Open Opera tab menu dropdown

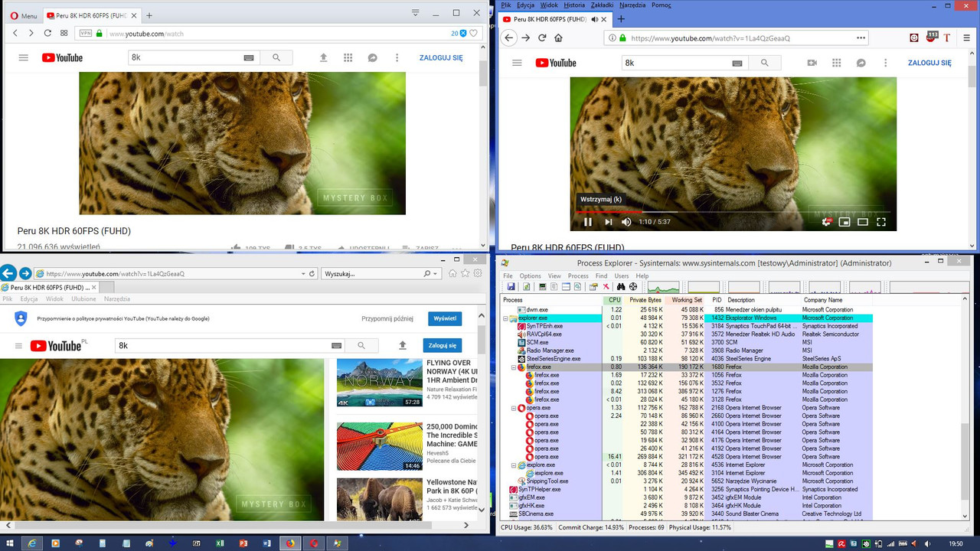click(416, 12)
